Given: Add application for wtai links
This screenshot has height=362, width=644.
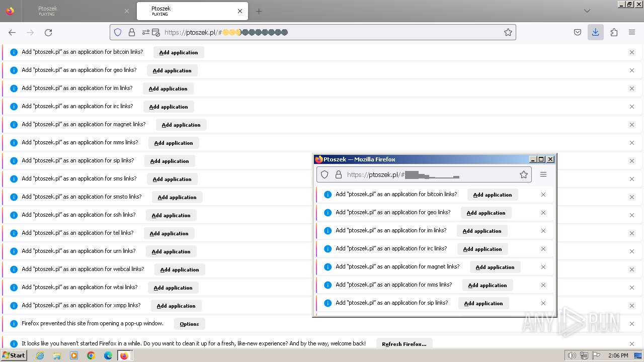Looking at the screenshot, I should (x=173, y=288).
